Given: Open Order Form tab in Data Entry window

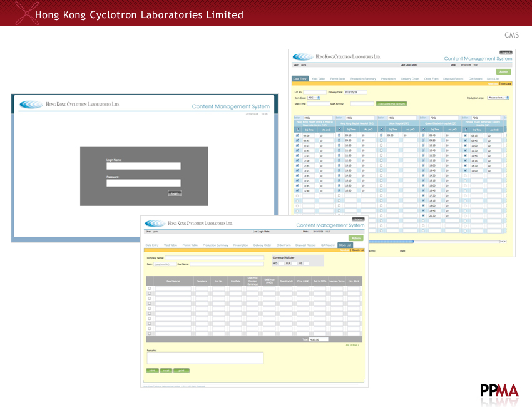Looking at the screenshot, I should [432, 79].
